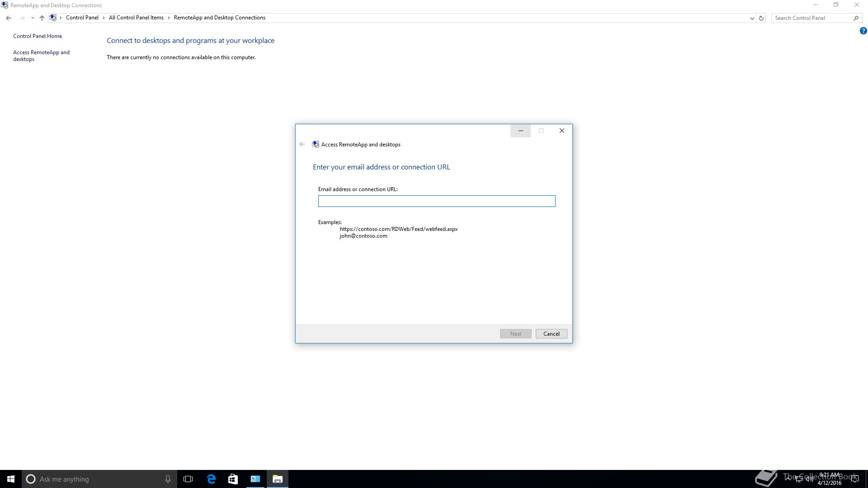Viewport: 868px width, 488px height.
Task: Expand chevron after Control Panel breadcrumb
Action: tap(104, 18)
